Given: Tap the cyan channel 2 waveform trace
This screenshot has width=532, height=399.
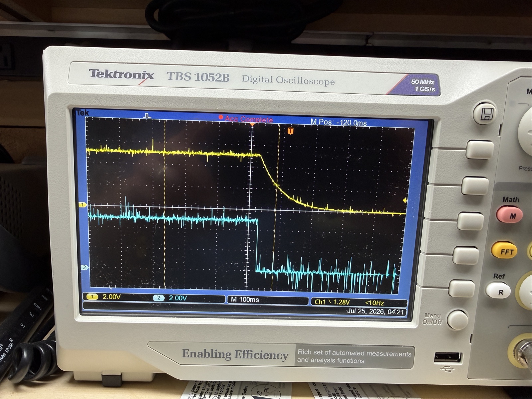Looking at the screenshot, I should [x=257, y=246].
